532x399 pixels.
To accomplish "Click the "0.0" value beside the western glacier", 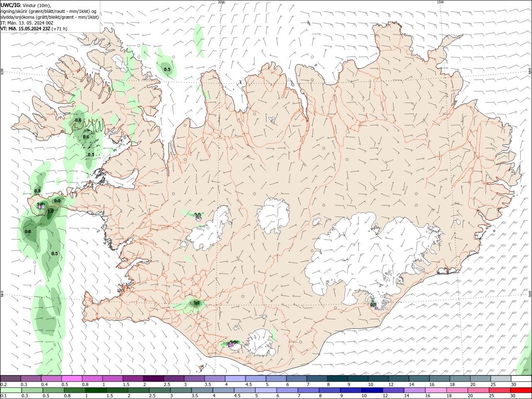I will (x=198, y=215).
